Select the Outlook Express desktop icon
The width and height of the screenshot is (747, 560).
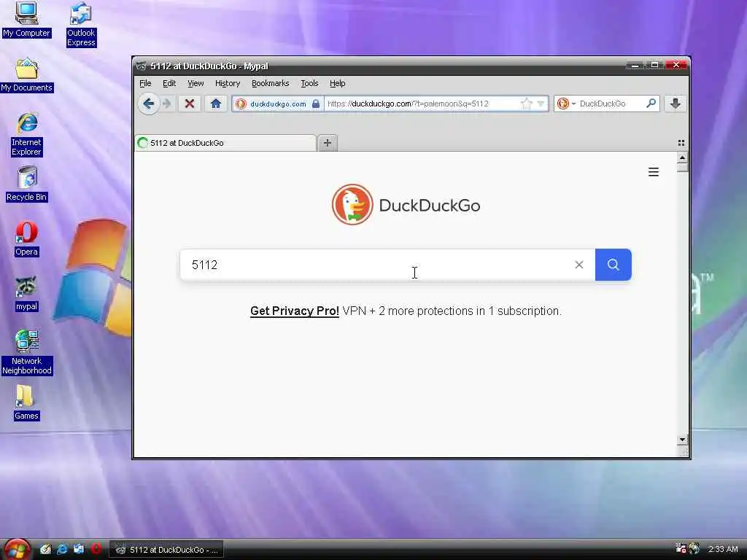tap(81, 24)
